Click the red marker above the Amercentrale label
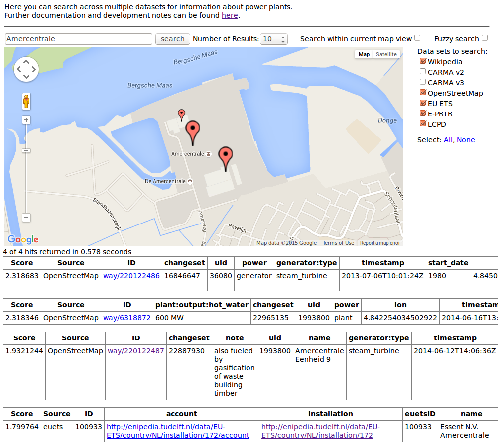498x448 pixels. 192,133
